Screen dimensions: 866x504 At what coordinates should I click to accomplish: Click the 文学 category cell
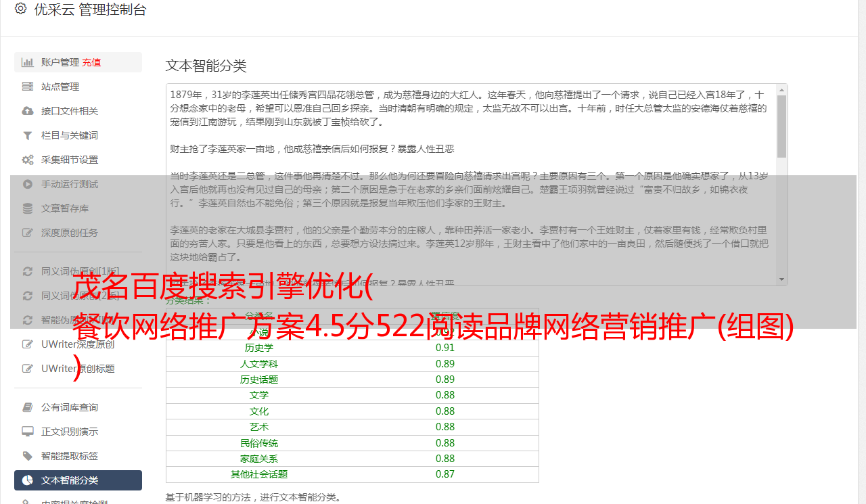[259, 395]
